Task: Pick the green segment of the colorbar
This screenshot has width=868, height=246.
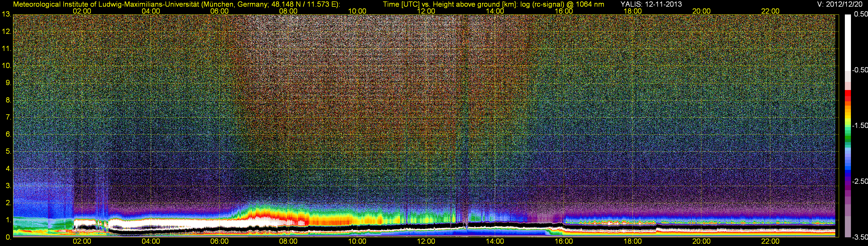Action: 847,137
